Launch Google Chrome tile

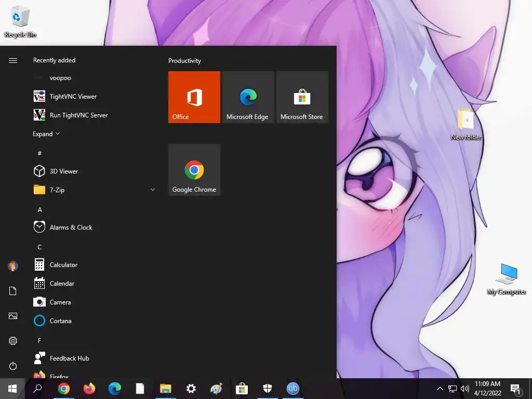click(194, 170)
